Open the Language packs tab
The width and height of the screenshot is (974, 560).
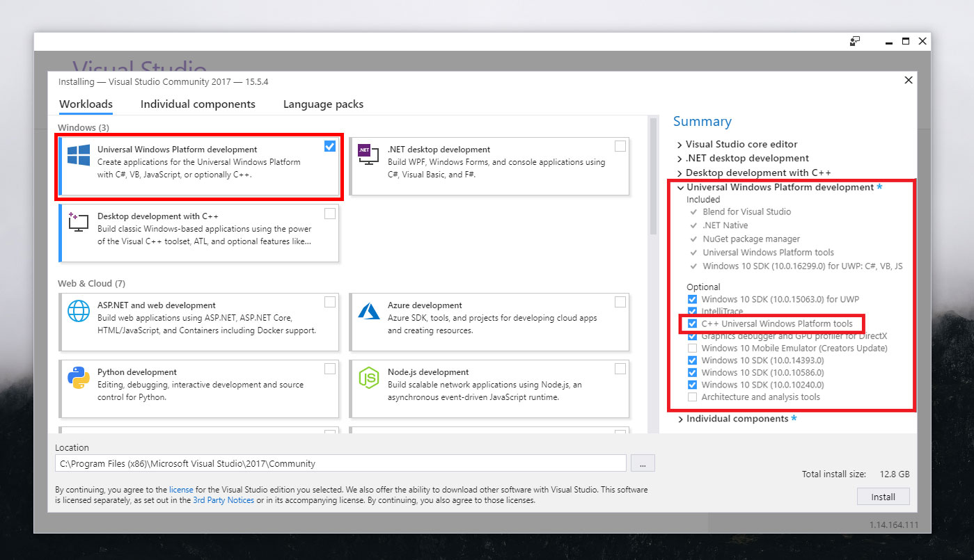tap(323, 104)
